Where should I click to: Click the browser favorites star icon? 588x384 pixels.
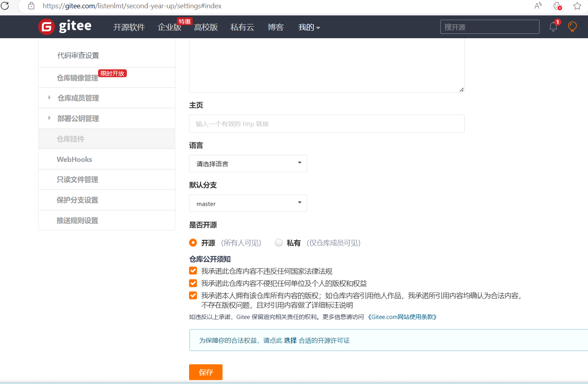point(577,6)
